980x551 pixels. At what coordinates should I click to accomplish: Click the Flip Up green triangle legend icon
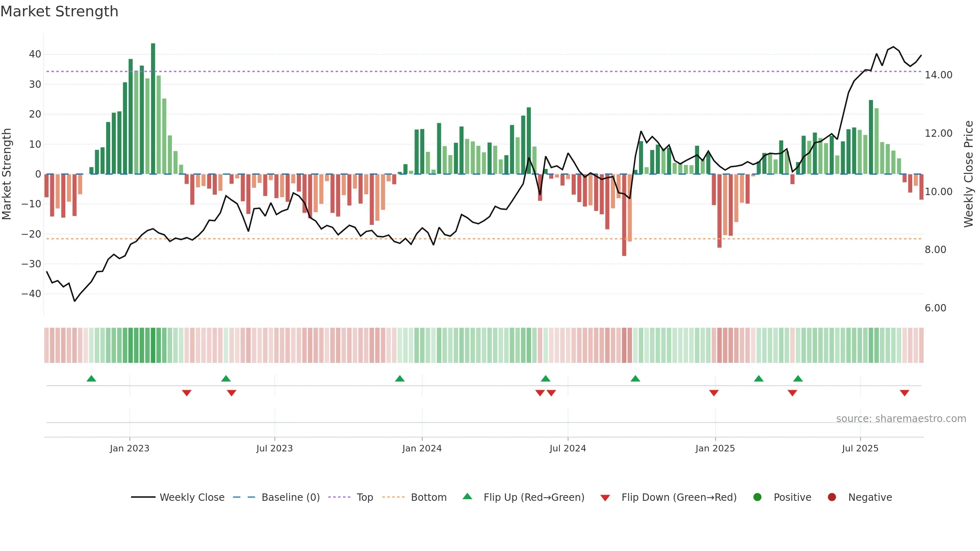coord(468,496)
